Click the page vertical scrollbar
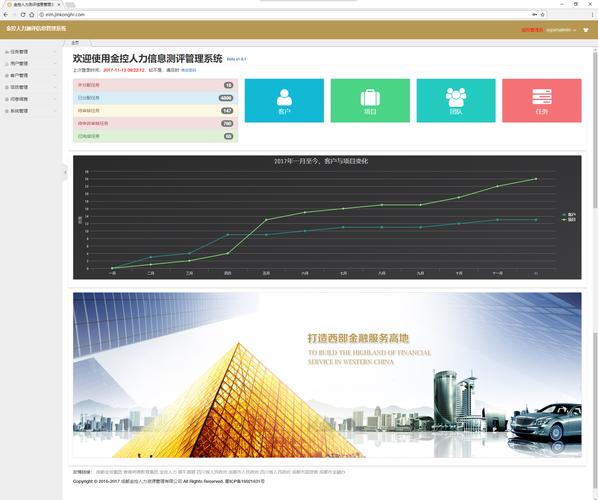Screen dimensions: 598x500 tap(595, 130)
